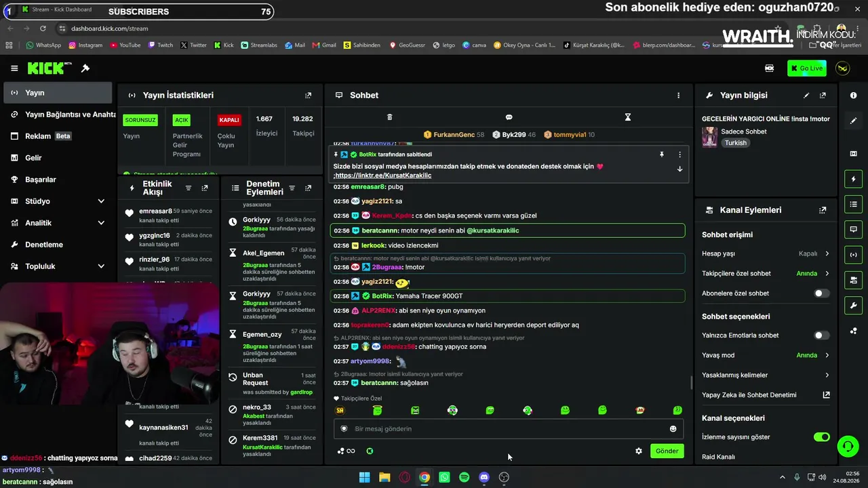Open Hesap yaşı setting chevron

point(827,253)
